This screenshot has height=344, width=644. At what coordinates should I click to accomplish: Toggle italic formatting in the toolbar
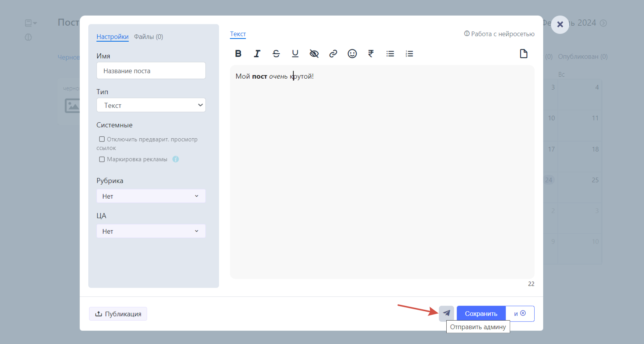[257, 54]
